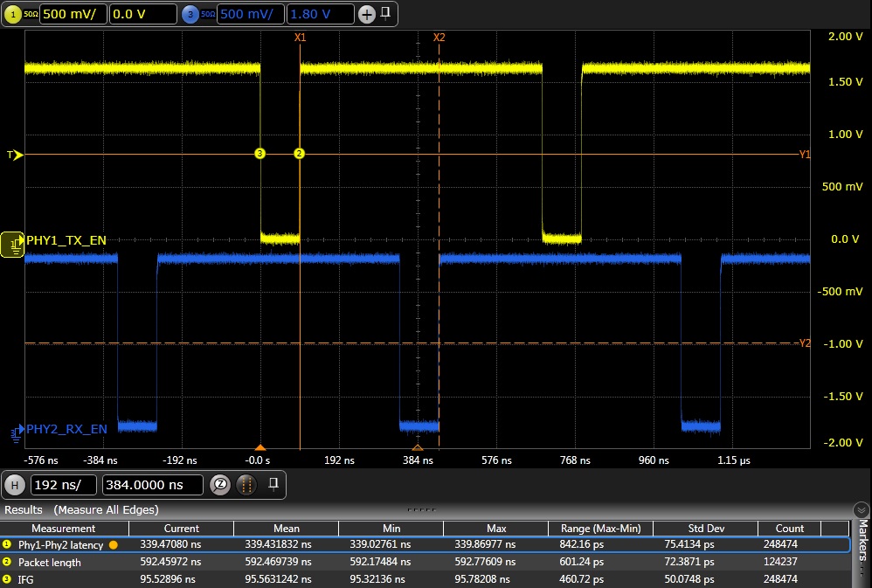Toggle channel 1 yellow button
This screenshot has width=872, height=588.
14,14
